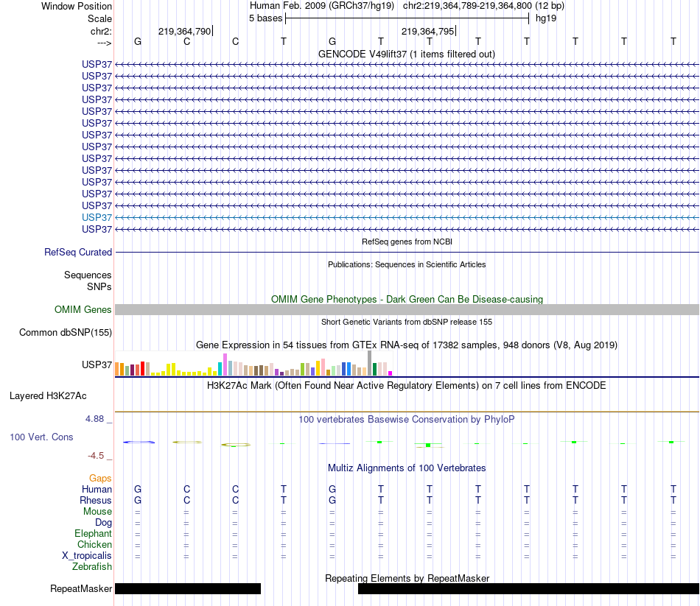Click the Rhesus alignment row label
Screen dimensions: 700x606
pos(96,500)
